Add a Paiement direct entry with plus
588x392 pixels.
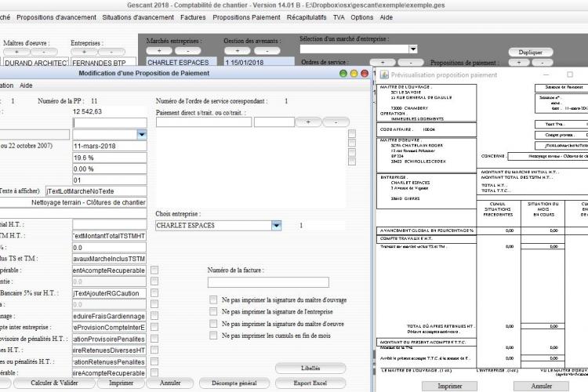[308, 122]
